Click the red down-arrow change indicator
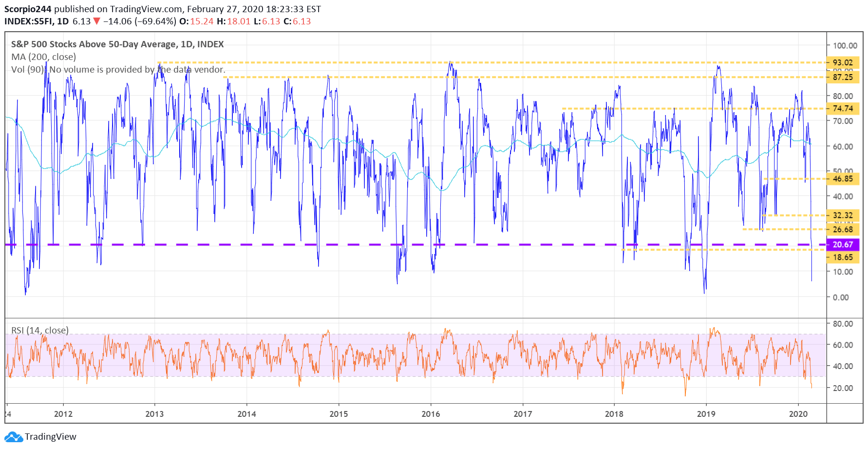 [97, 21]
